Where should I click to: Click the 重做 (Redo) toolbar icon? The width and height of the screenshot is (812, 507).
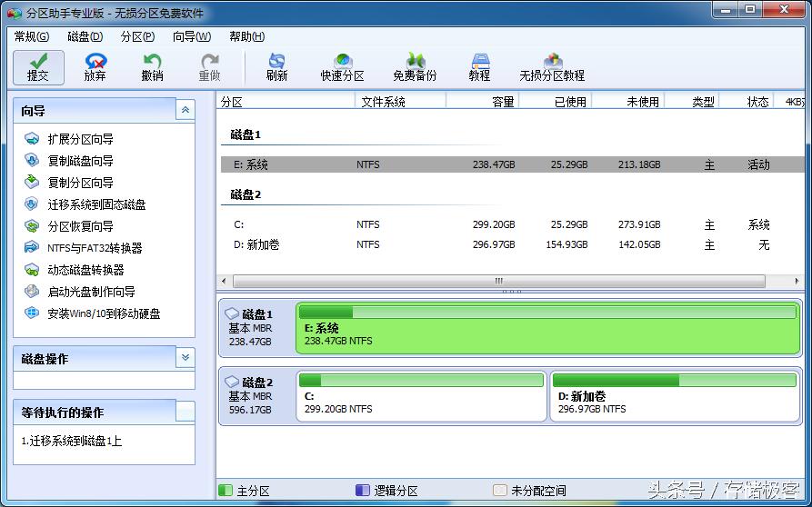tap(209, 67)
